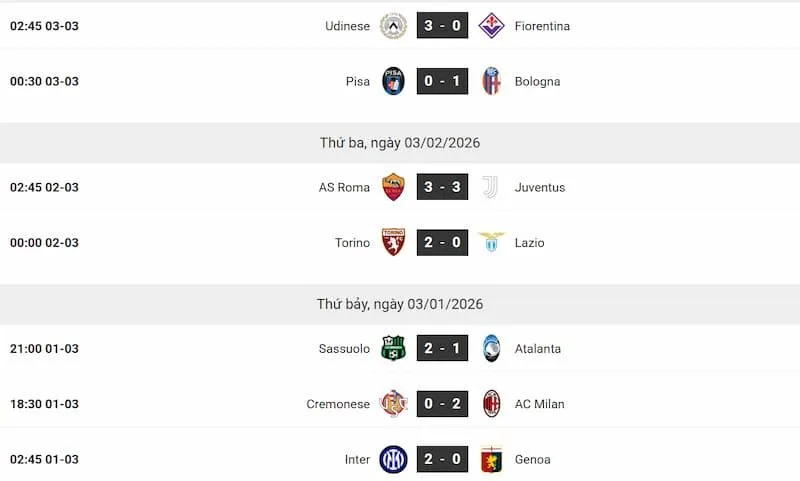Click the Juventus logo
800x481 pixels.
click(491, 187)
